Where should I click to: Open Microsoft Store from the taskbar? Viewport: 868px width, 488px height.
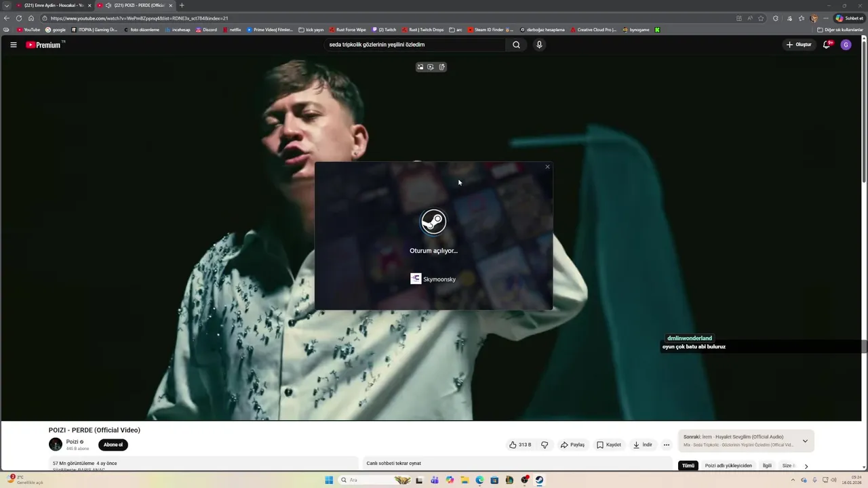[x=494, y=480]
